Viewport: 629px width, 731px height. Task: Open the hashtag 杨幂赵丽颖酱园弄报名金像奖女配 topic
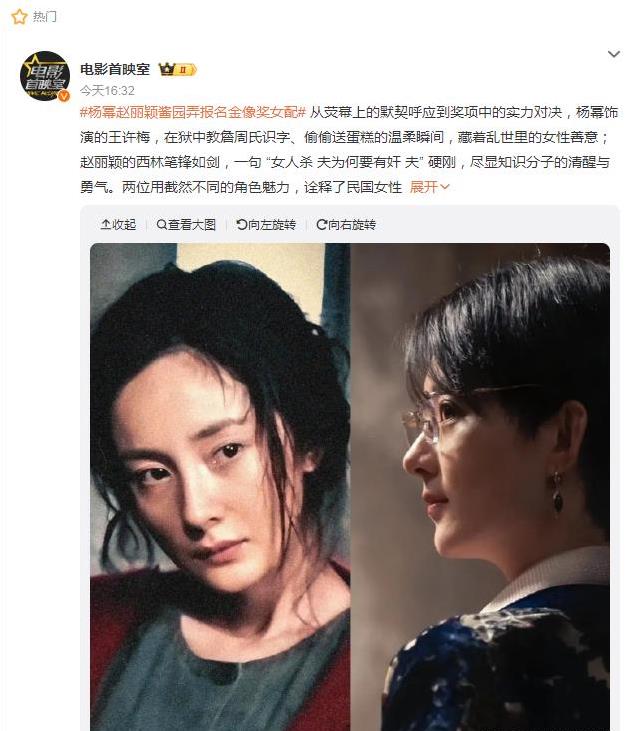tap(193, 112)
